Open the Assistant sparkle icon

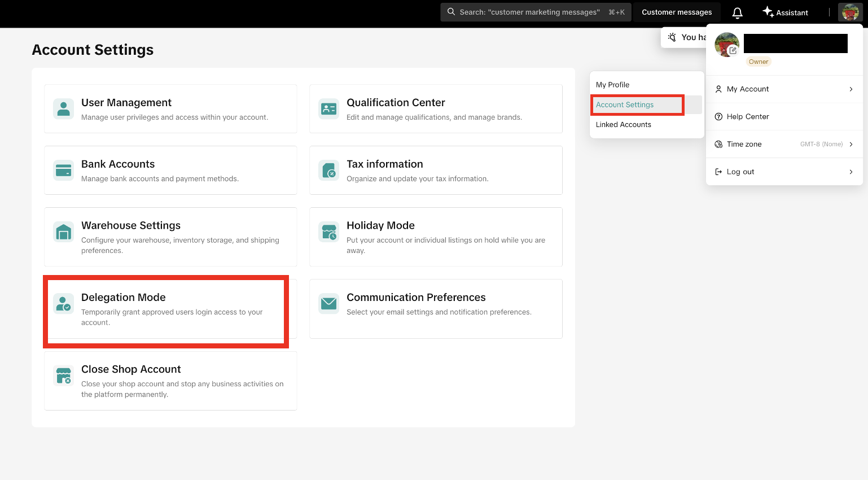[768, 12]
